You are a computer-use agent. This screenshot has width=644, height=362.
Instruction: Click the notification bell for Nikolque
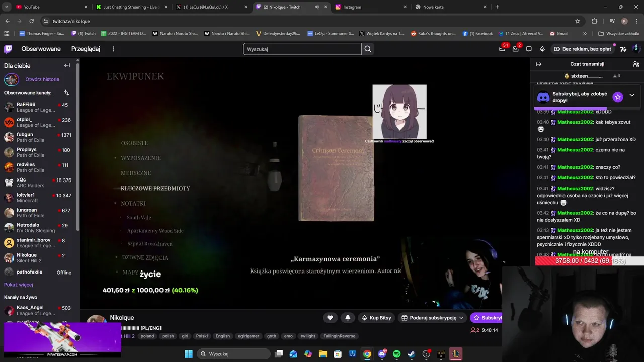[x=348, y=318]
